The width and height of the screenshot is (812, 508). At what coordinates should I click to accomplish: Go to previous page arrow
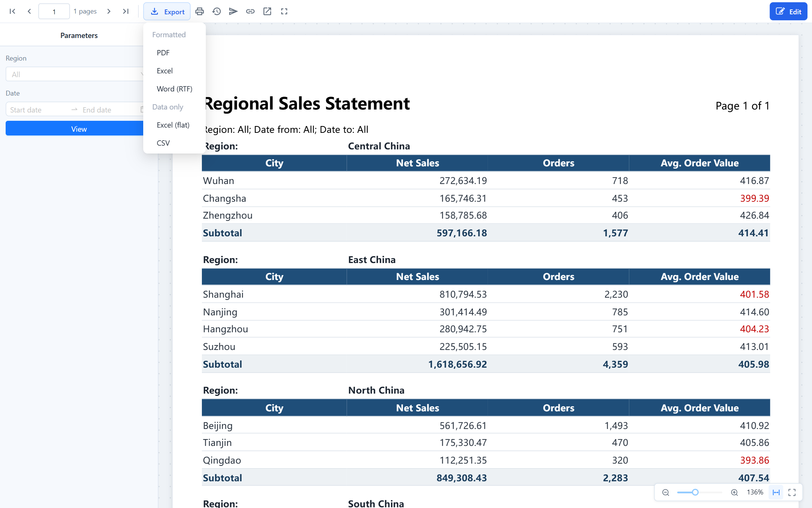coord(29,11)
